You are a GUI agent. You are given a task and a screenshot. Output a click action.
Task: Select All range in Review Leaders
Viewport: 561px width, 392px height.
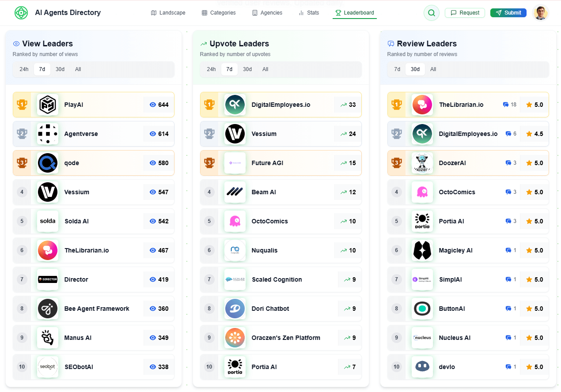click(433, 69)
